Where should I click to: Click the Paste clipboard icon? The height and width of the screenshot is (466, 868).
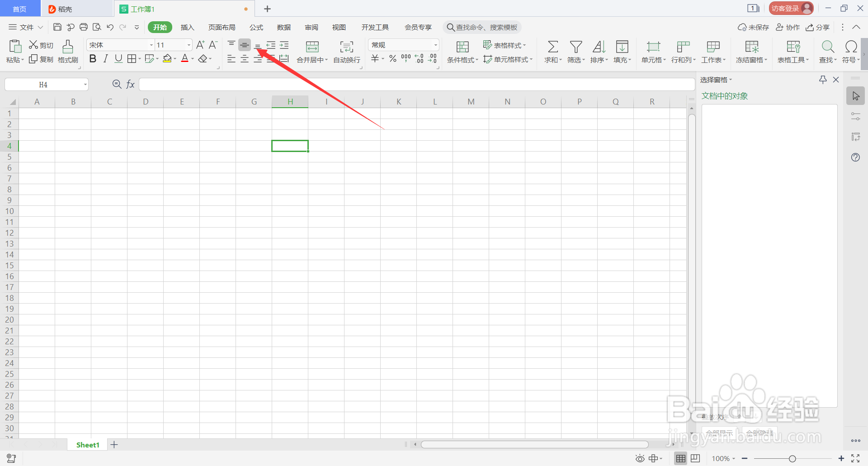[x=15, y=46]
